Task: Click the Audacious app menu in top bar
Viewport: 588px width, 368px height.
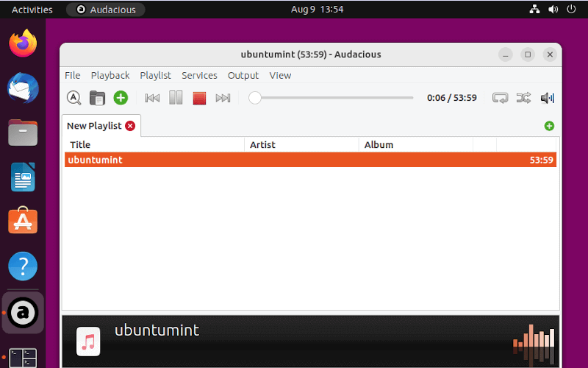Action: pyautogui.click(x=106, y=10)
